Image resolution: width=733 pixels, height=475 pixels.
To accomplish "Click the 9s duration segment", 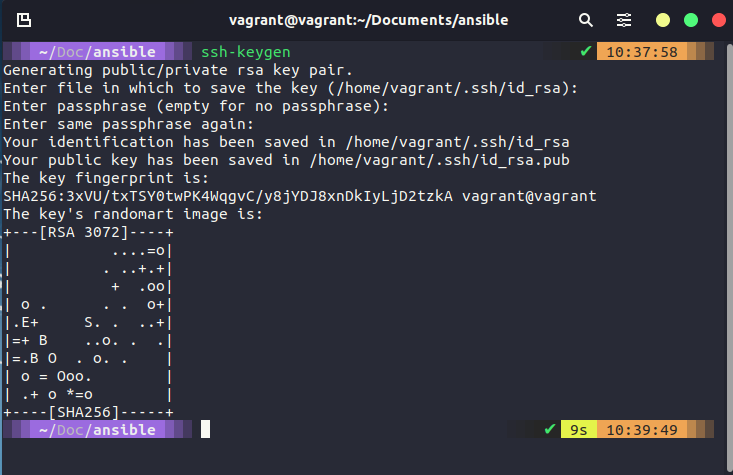I will point(578,429).
